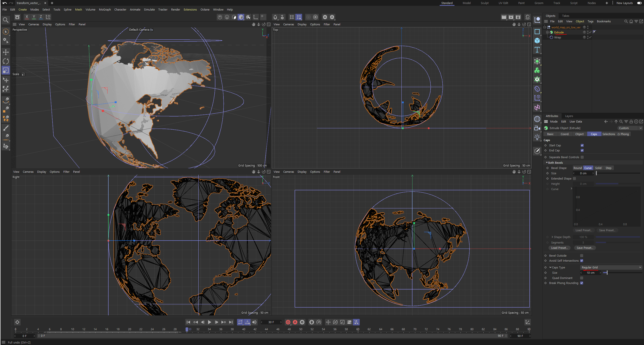The height and width of the screenshot is (345, 644).
Task: Enable Quad Dominant checkbox
Action: point(582,278)
